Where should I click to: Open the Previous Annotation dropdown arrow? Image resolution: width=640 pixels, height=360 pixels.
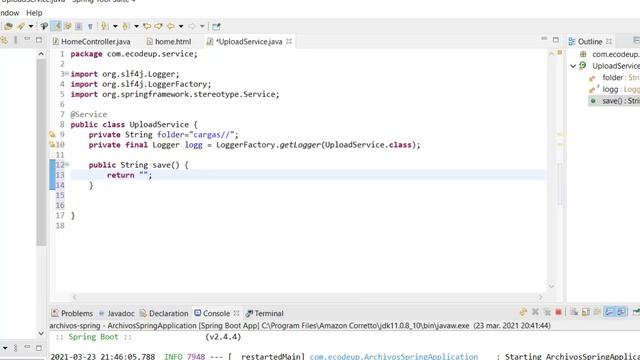136,27
